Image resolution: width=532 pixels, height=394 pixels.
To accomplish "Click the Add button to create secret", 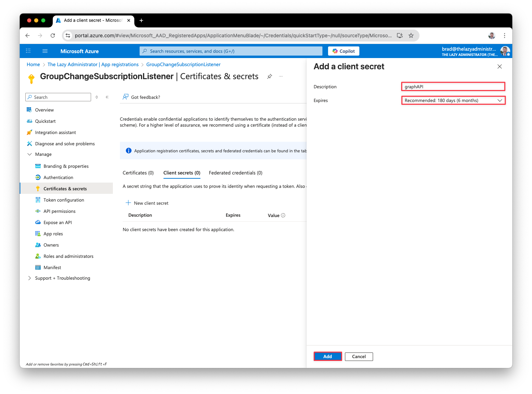I will tap(327, 356).
